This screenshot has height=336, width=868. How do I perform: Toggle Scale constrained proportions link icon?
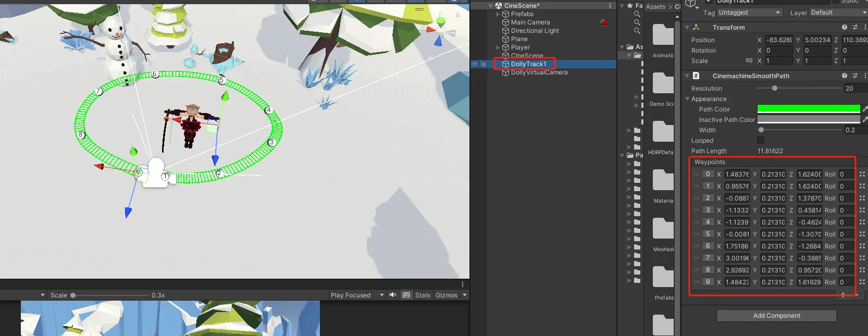(749, 61)
